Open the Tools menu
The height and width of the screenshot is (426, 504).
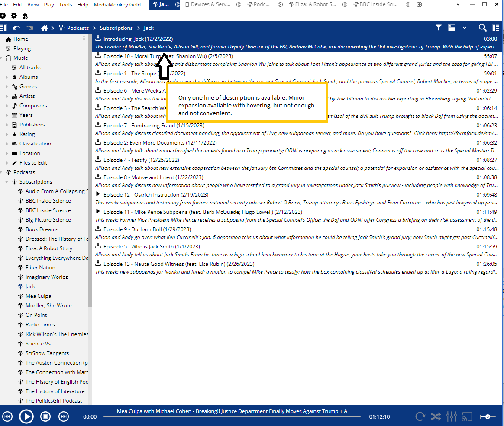pos(65,4)
